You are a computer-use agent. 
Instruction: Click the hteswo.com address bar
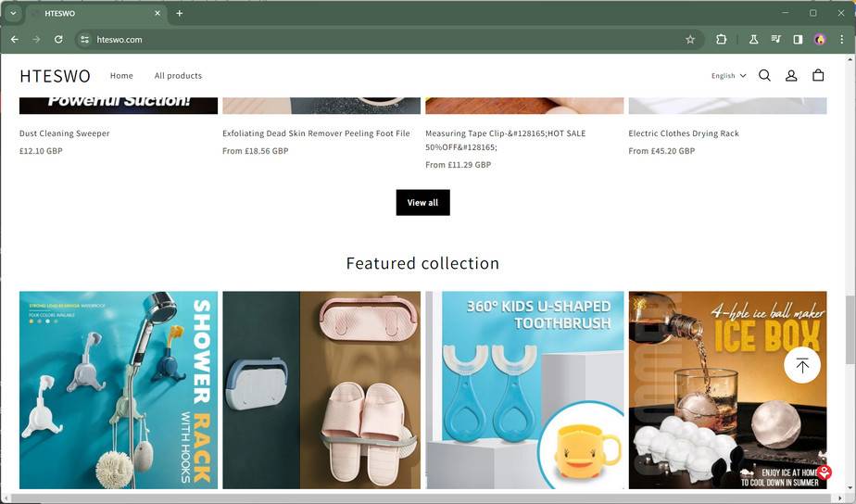click(371, 40)
